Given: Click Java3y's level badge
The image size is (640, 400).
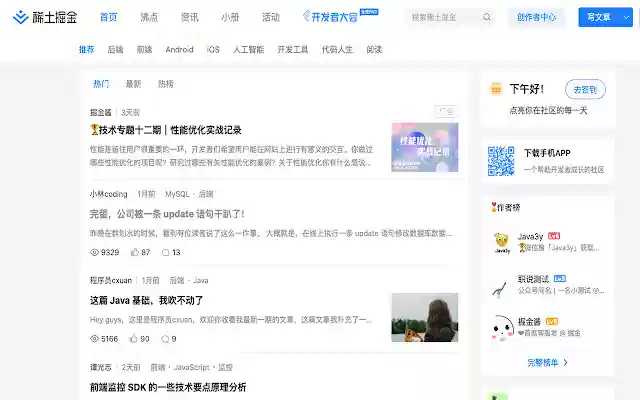Looking at the screenshot, I should 554,236.
